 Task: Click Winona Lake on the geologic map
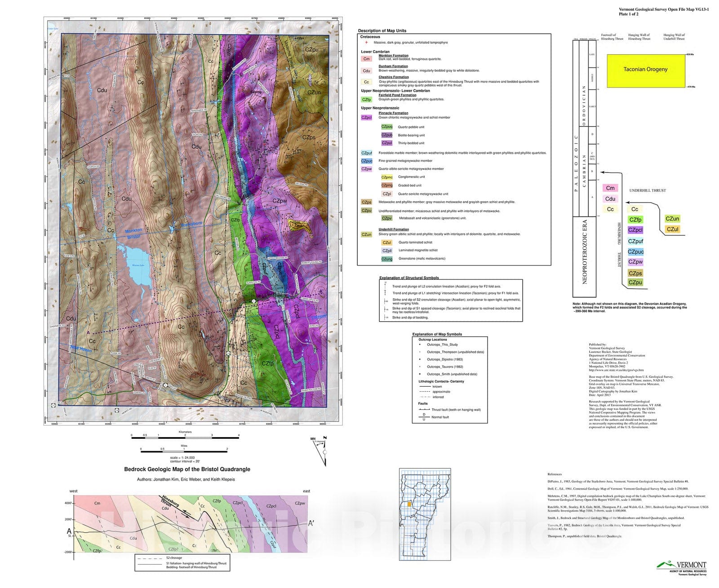point(137,265)
